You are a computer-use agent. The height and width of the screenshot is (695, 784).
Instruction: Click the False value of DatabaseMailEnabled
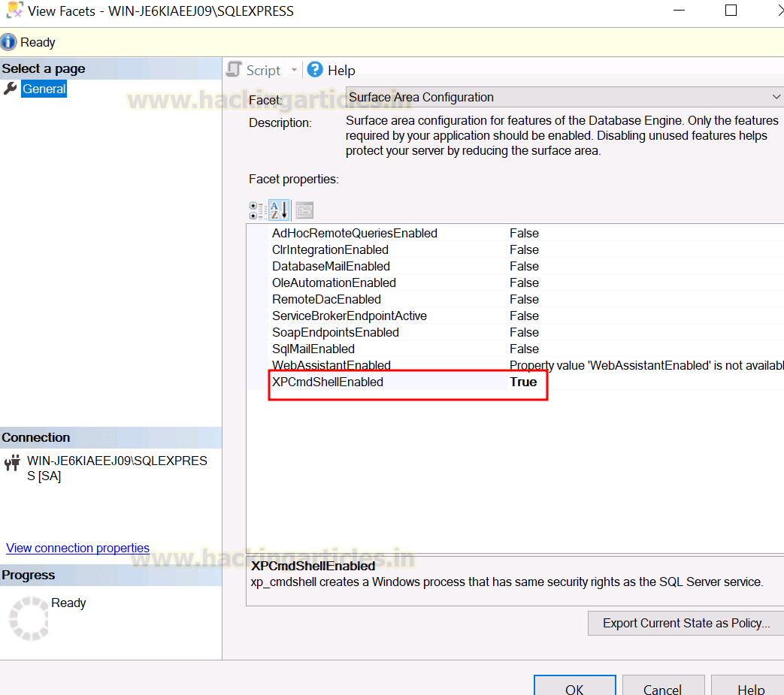coord(524,266)
